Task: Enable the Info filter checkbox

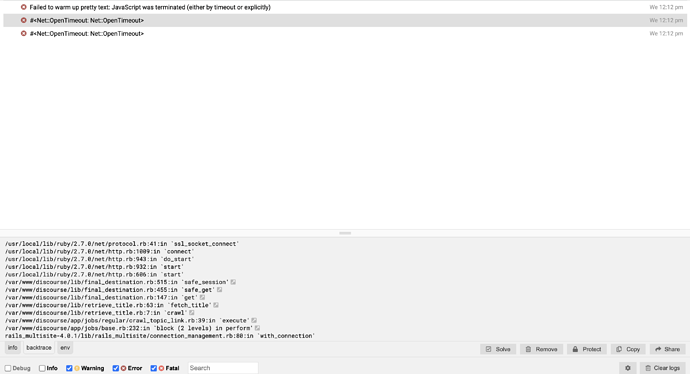Action: pos(42,368)
